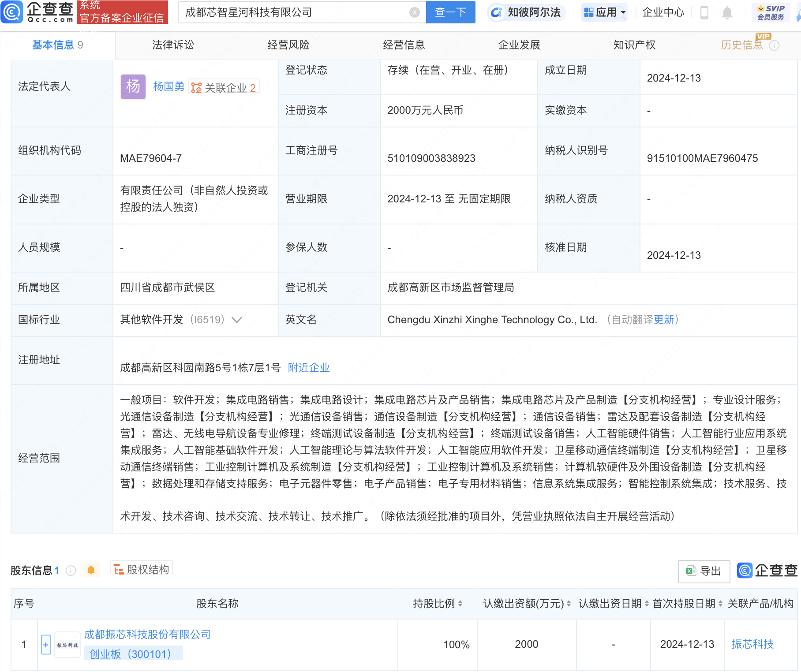Open the info icon beside 股东信息
801x672 pixels.
(71, 571)
